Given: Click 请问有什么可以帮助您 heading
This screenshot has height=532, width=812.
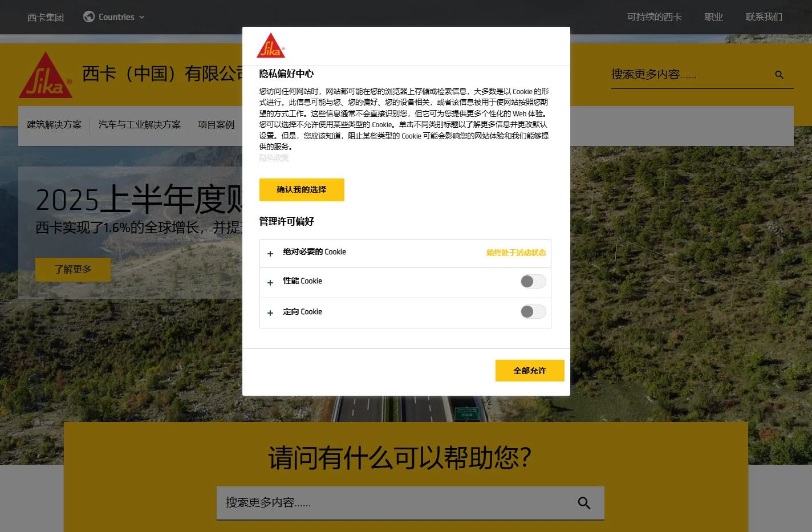Looking at the screenshot, I should 400,458.
